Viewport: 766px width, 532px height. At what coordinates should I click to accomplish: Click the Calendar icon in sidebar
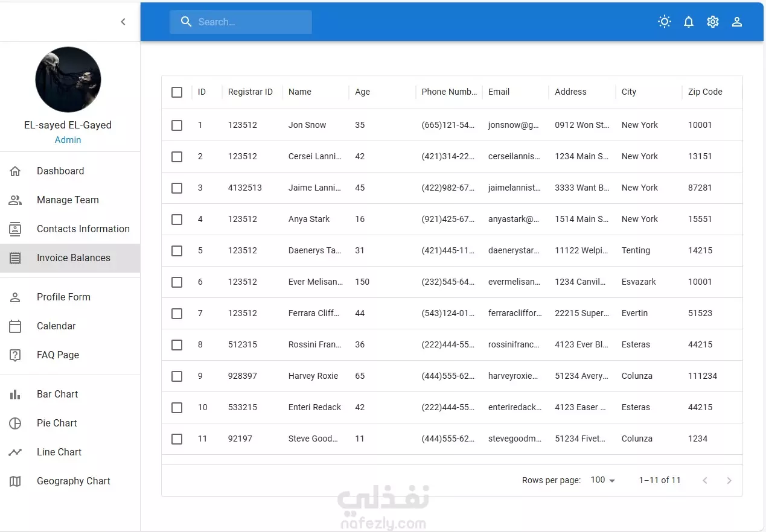point(15,326)
